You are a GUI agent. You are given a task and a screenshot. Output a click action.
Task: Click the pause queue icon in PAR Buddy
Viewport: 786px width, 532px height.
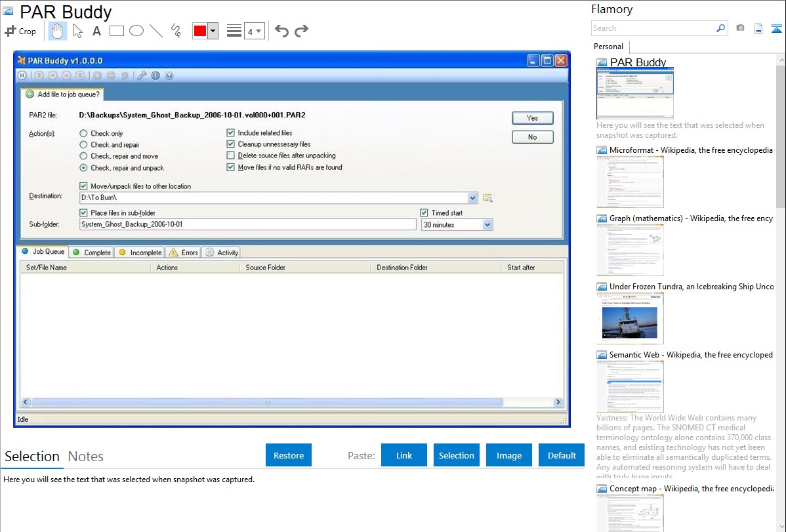(x=22, y=75)
